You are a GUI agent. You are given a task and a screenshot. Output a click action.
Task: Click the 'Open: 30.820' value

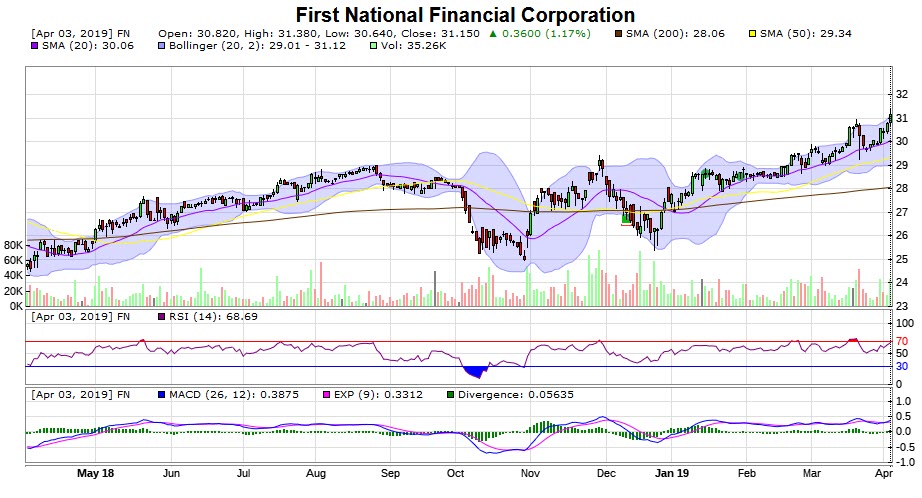coord(196,34)
